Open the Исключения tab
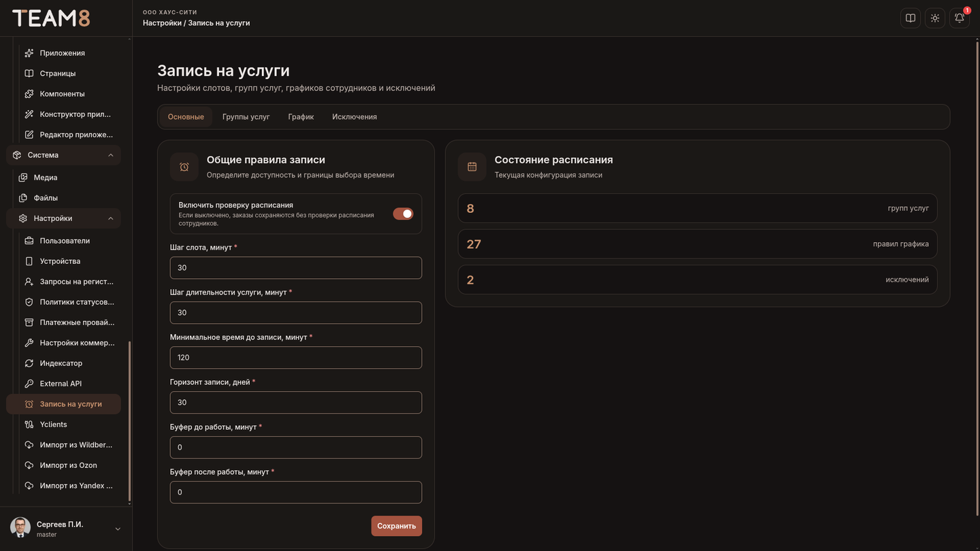The image size is (980, 551). [x=355, y=117]
